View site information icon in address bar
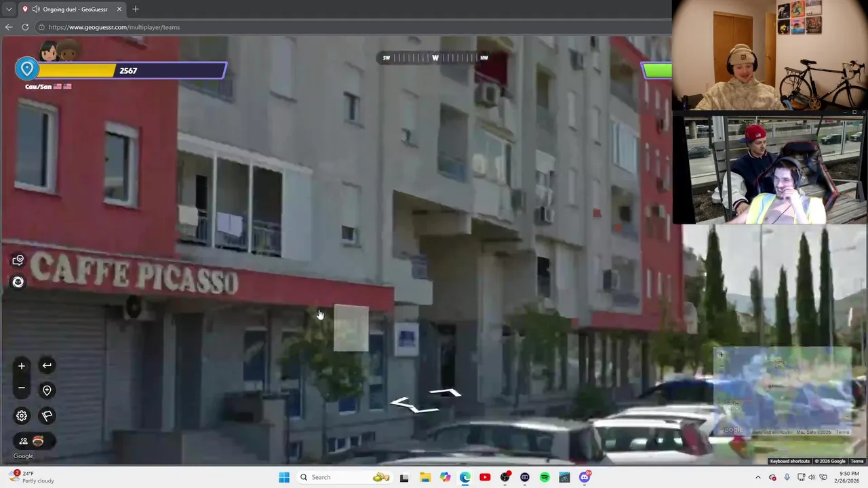This screenshot has height=488, width=868. 41,27
